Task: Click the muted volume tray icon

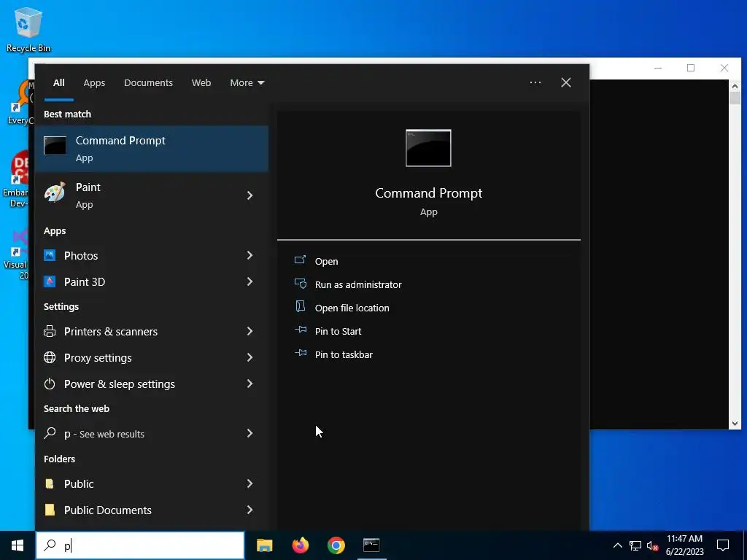Action: click(x=653, y=545)
